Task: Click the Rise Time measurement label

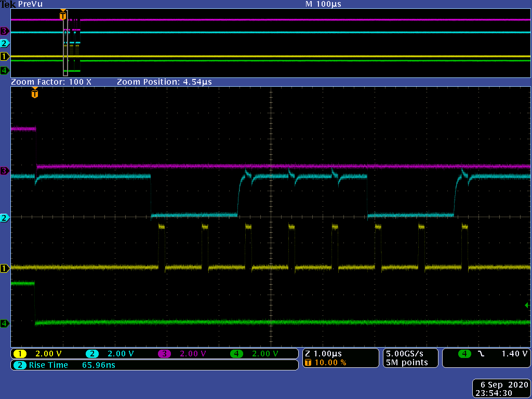Action: pyautogui.click(x=48, y=365)
